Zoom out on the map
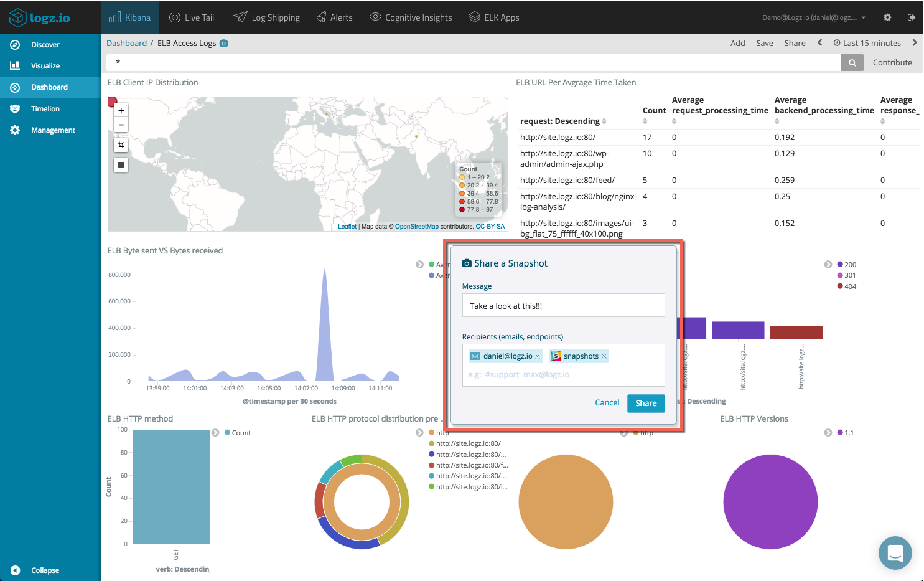This screenshot has height=581, width=924. [x=121, y=125]
